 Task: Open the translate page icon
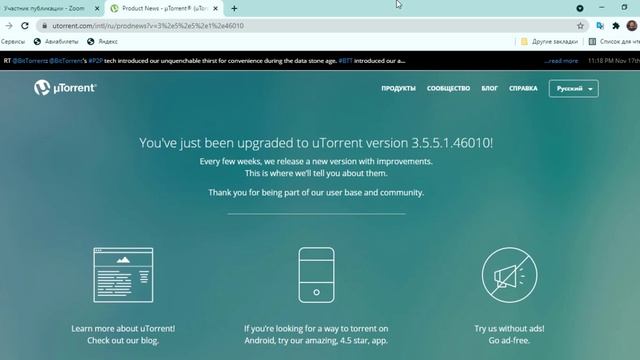tap(600, 26)
